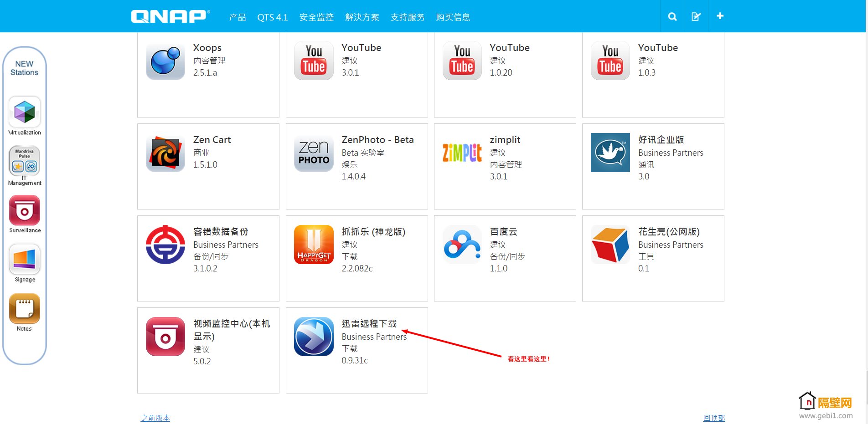Click the 花生壳(公网版) title
Viewport: 868px width, 424px height.
point(669,231)
